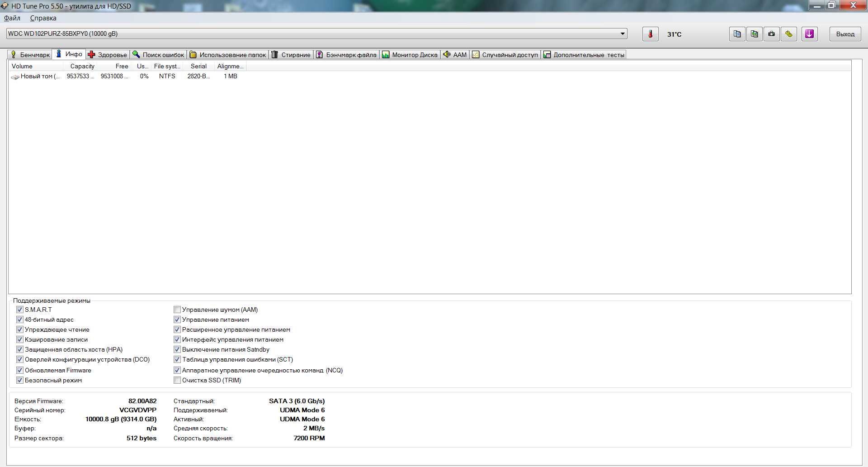Toggle Интерфейс управления питанием checkbox
The image size is (868, 467).
pos(177,339)
